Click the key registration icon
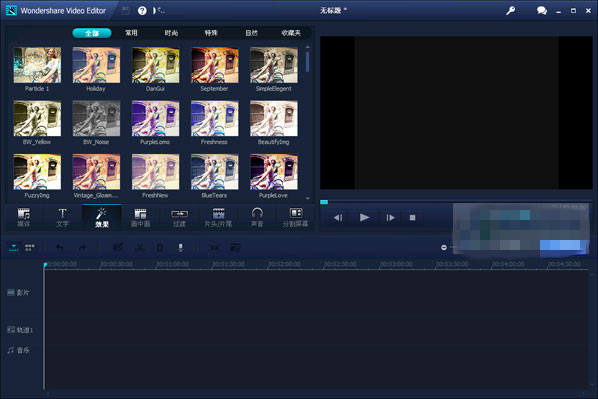The height and width of the screenshot is (399, 598). (510, 11)
